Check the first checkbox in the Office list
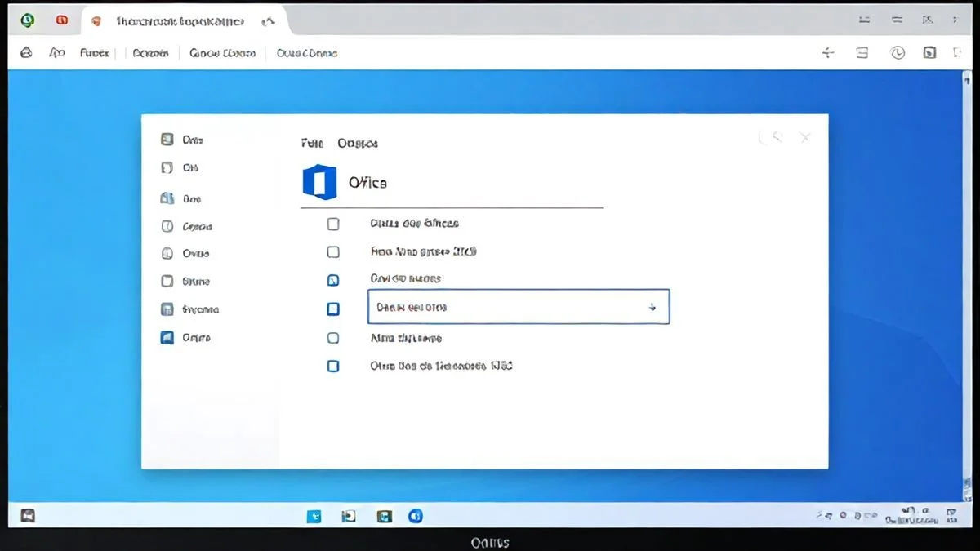980x551 pixels. coord(333,223)
